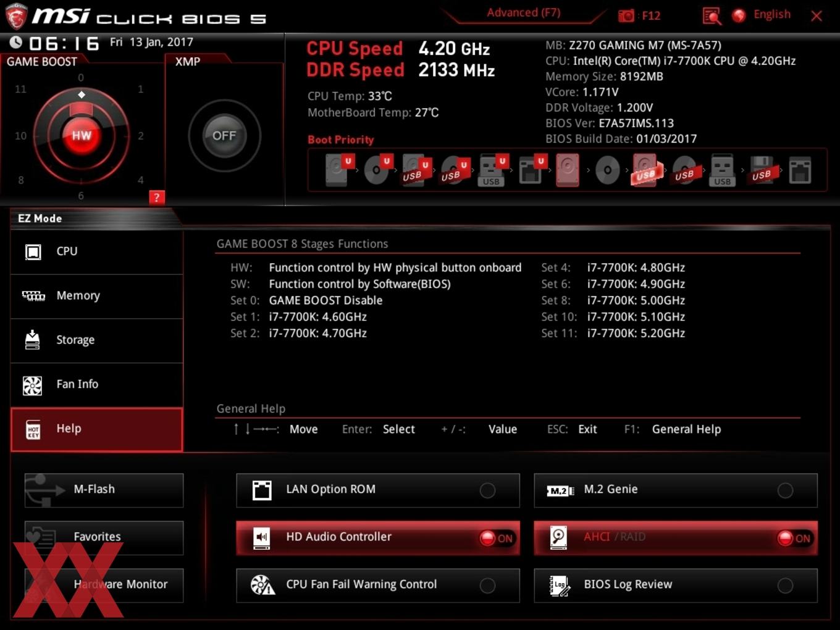Open the search magnifier icon
This screenshot has height=630, width=840.
[x=712, y=15]
